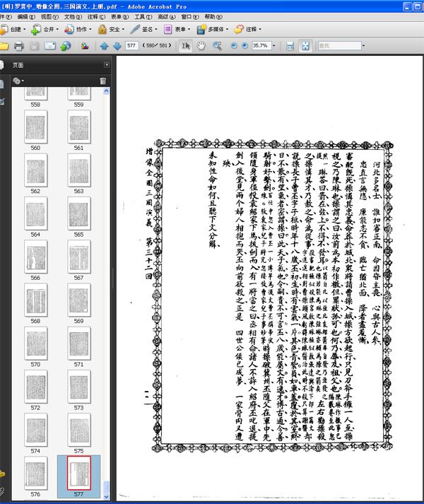The width and height of the screenshot is (424, 504).
Task: Choose the text Select tool
Action: pos(186,46)
